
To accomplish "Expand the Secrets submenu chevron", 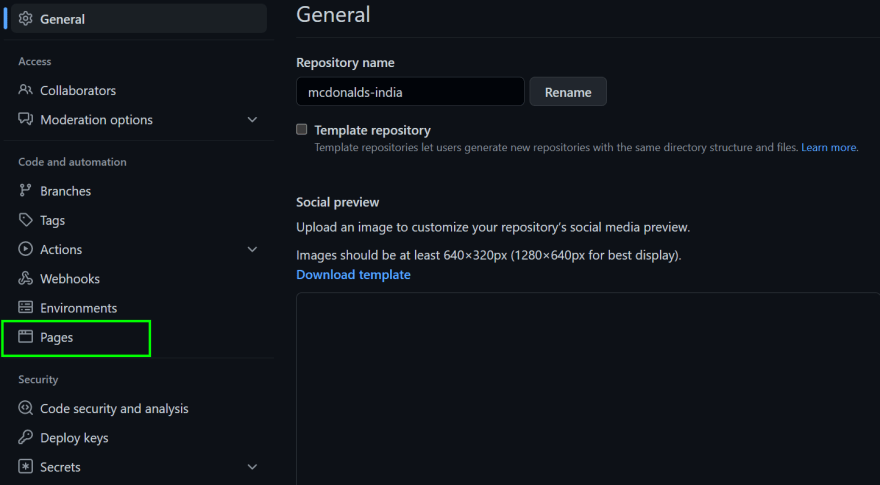I will point(253,467).
